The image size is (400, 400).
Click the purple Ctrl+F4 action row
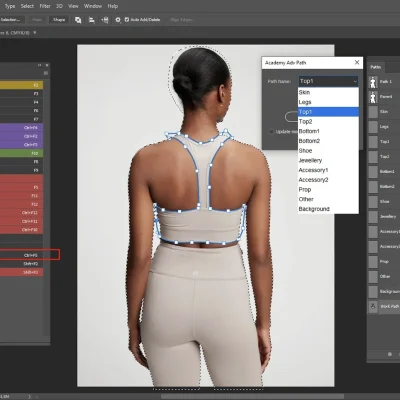tap(21, 128)
